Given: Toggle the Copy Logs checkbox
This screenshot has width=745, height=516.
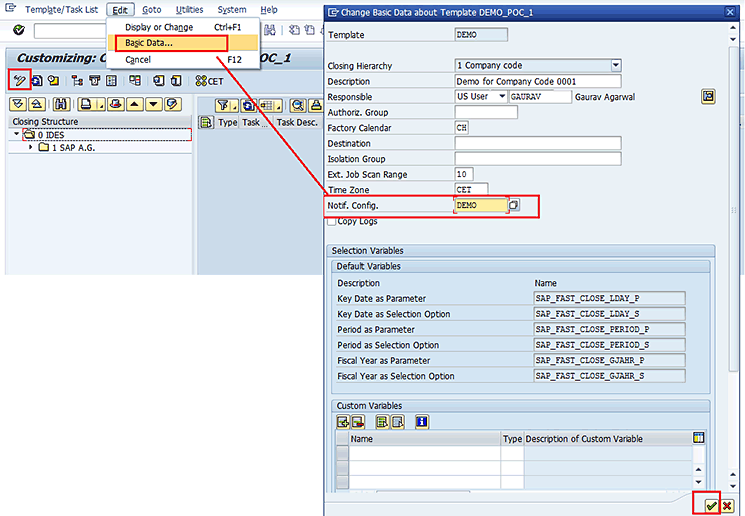Looking at the screenshot, I should [x=333, y=221].
